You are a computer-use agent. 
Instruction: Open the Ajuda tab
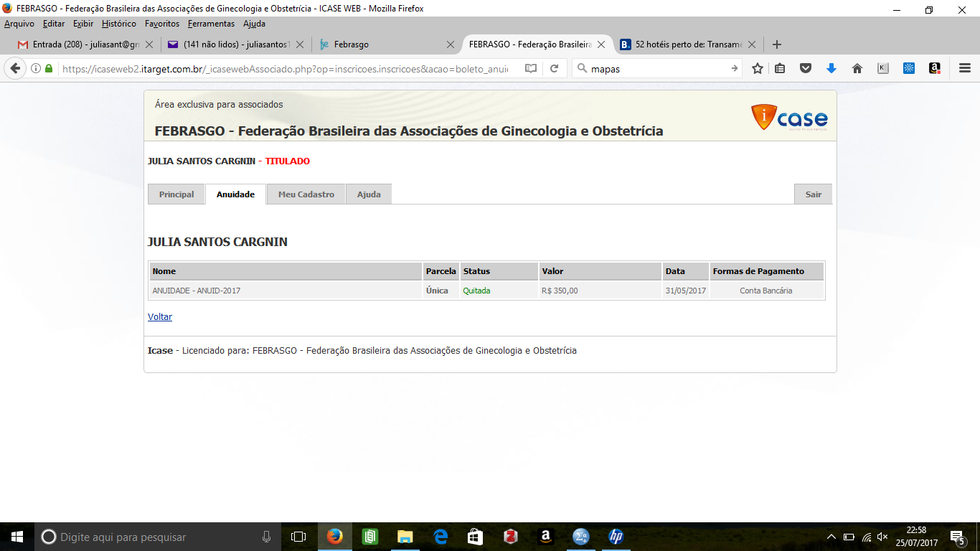click(x=369, y=194)
